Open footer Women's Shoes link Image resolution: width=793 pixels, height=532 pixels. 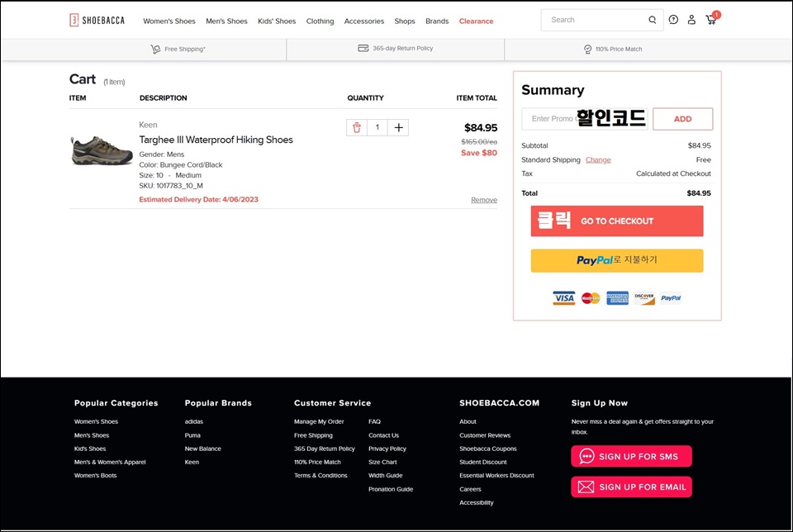click(96, 421)
